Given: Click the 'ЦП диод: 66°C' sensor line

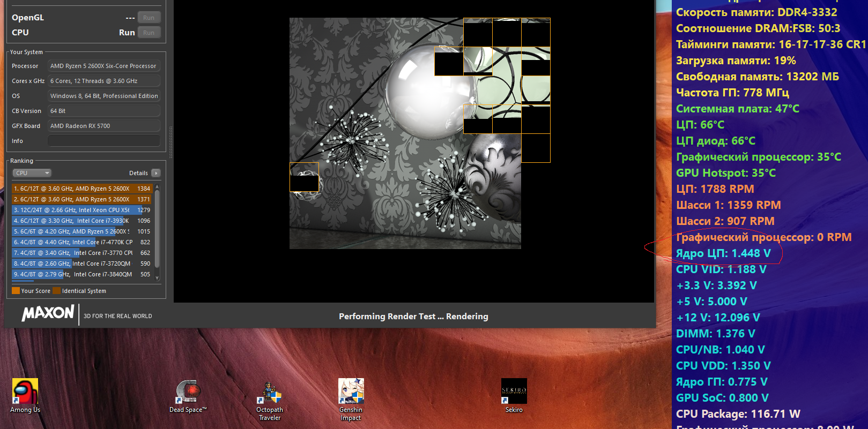Looking at the screenshot, I should (x=716, y=141).
